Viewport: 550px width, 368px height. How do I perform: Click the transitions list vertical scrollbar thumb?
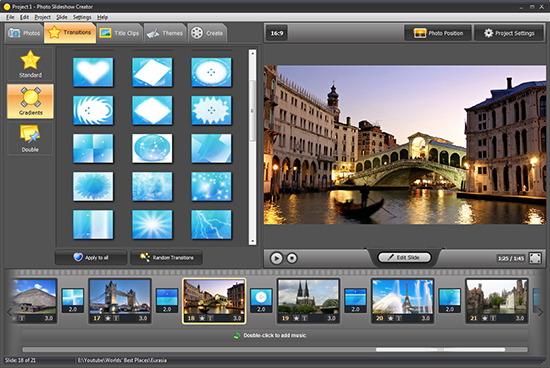[x=252, y=111]
